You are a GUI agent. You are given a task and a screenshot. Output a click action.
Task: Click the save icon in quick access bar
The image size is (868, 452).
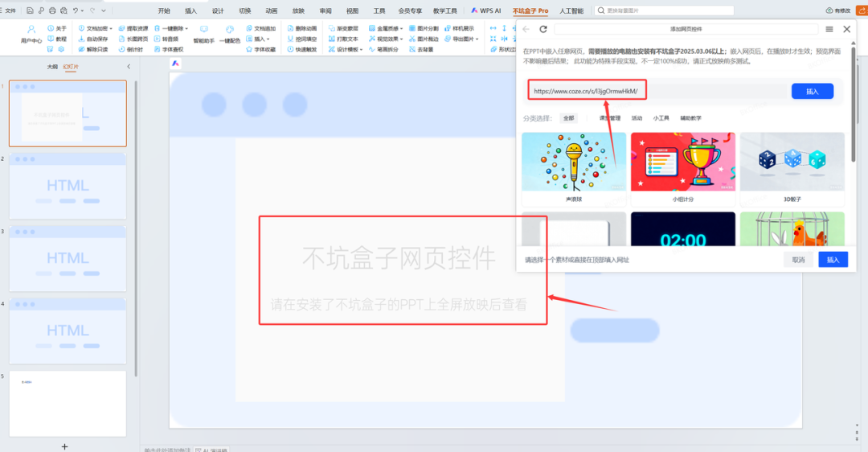(x=30, y=10)
